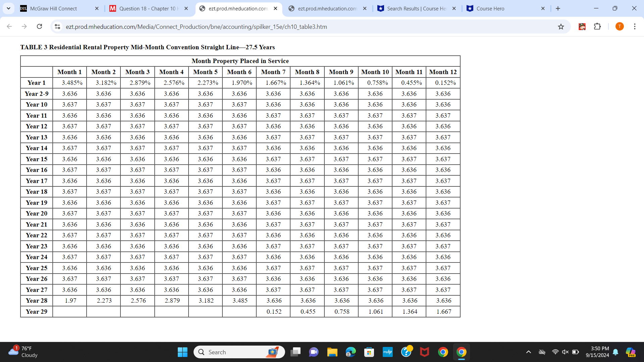
Task: Open the Extensions puzzle icon
Action: pos(597,26)
